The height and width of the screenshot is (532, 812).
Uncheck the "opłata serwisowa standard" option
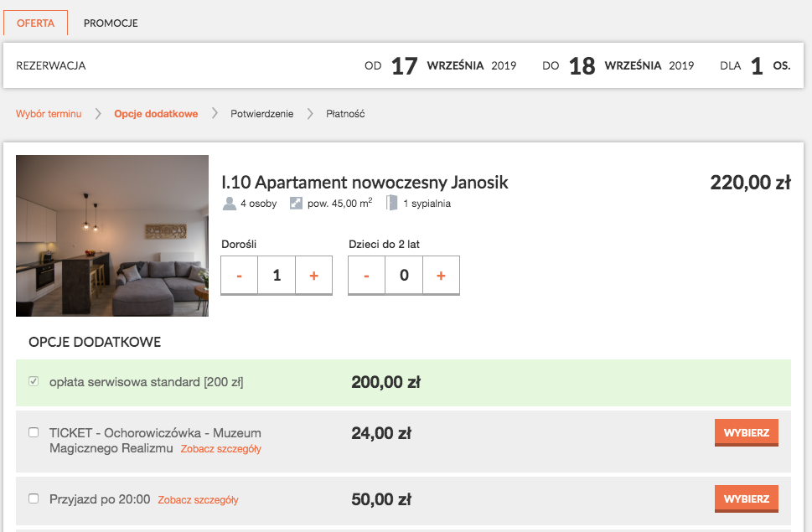[32, 381]
